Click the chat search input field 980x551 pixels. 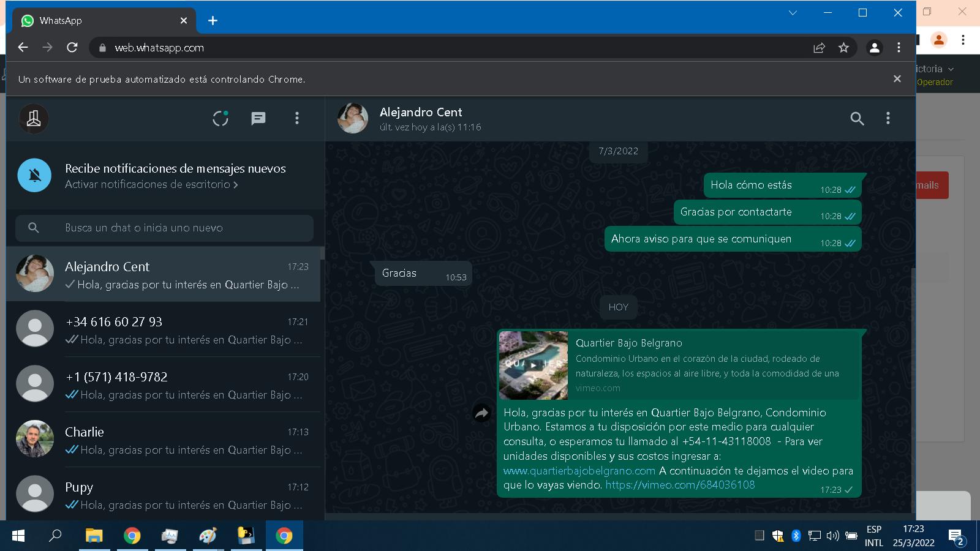click(164, 228)
